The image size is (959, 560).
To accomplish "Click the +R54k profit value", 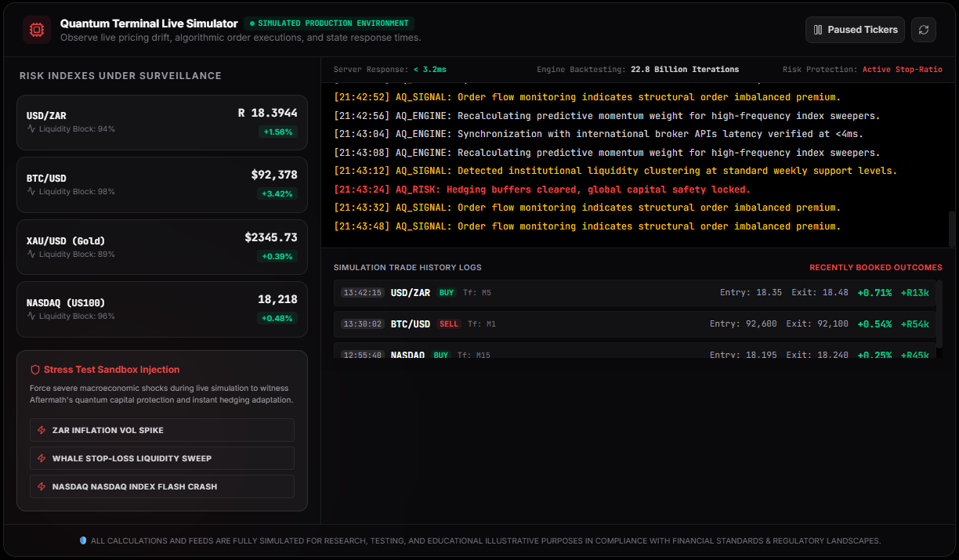I will point(915,324).
